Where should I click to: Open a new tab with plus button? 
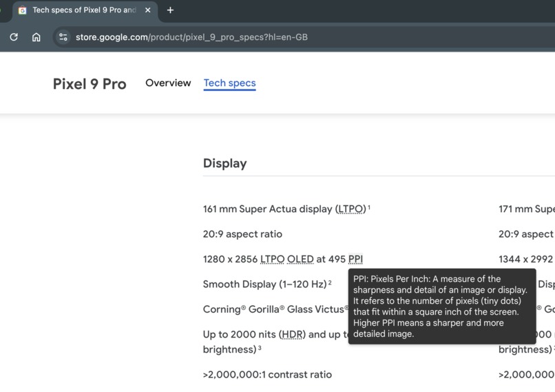point(170,10)
